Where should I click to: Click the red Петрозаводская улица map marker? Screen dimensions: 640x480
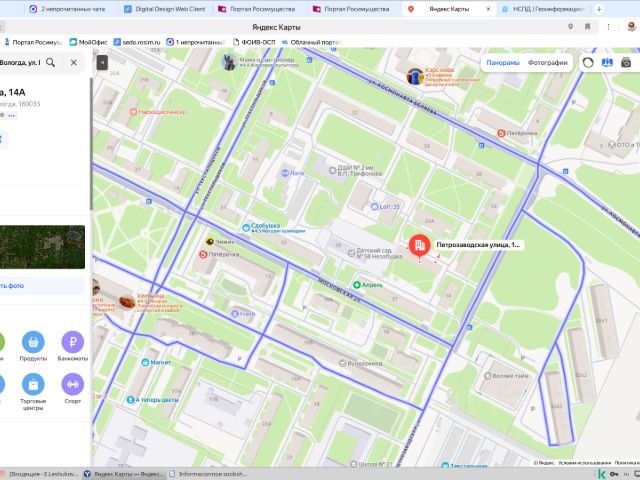point(419,246)
